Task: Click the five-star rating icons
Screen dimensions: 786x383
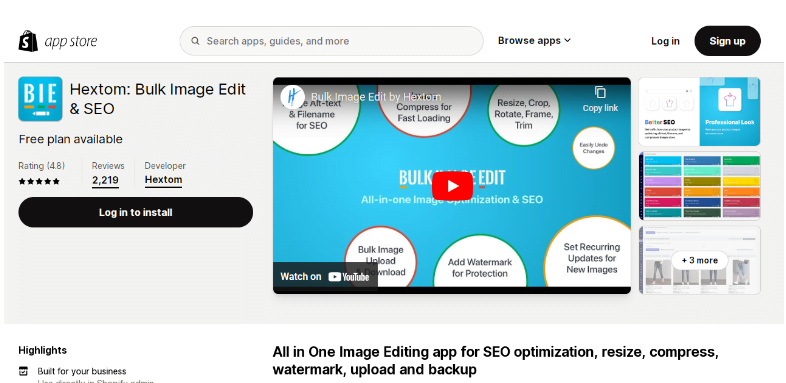Action: tap(39, 181)
